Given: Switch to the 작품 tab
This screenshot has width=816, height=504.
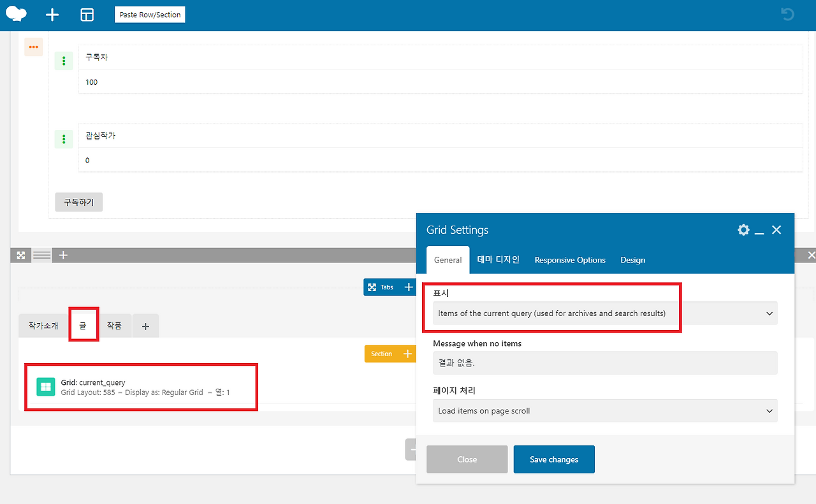Looking at the screenshot, I should [114, 326].
